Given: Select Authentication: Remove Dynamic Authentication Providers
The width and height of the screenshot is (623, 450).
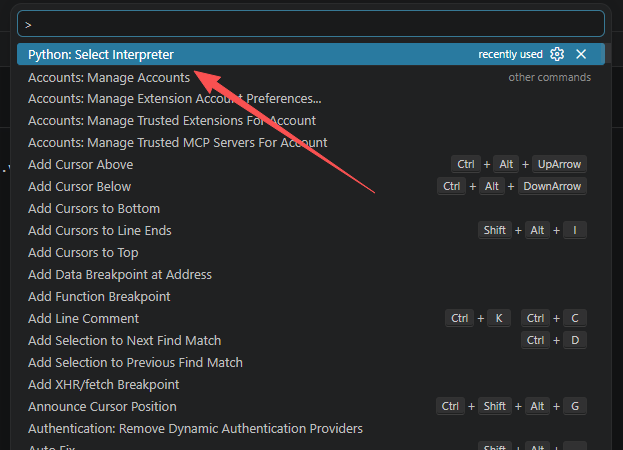Looking at the screenshot, I should (x=311, y=429).
